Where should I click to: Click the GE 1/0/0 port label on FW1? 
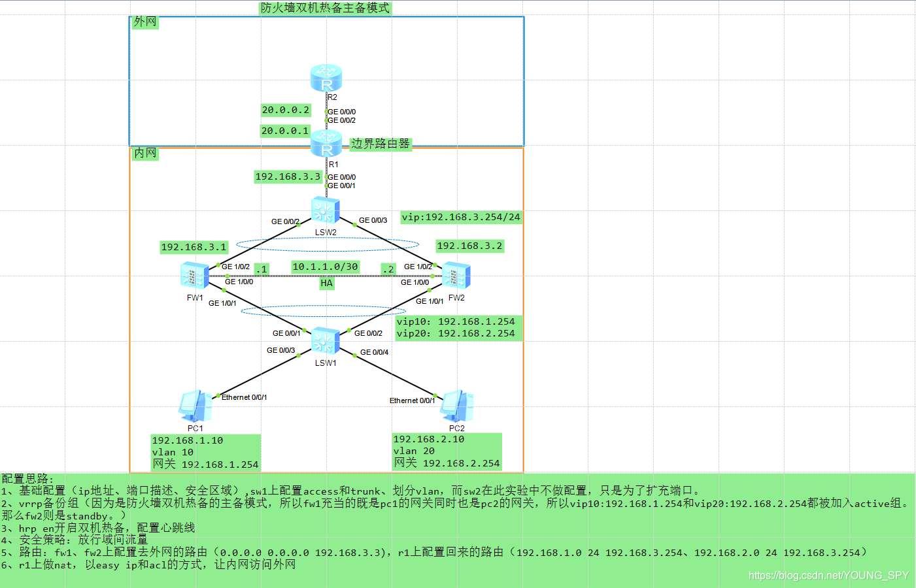[239, 282]
